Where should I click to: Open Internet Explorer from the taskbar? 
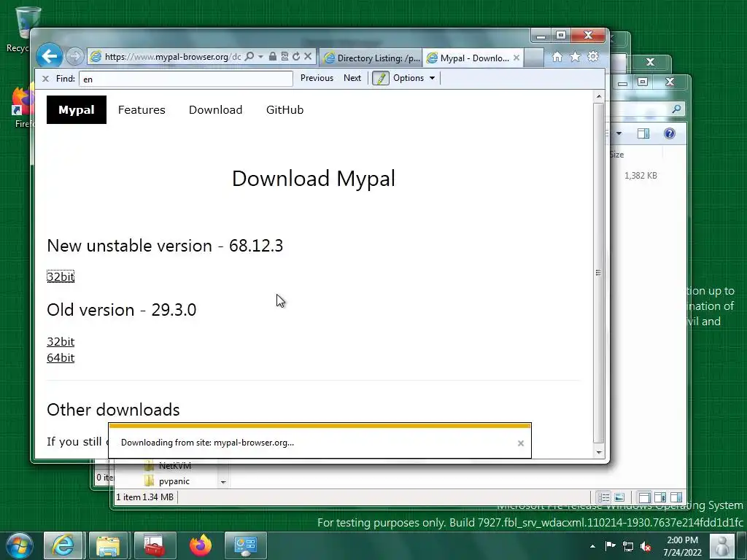63,545
